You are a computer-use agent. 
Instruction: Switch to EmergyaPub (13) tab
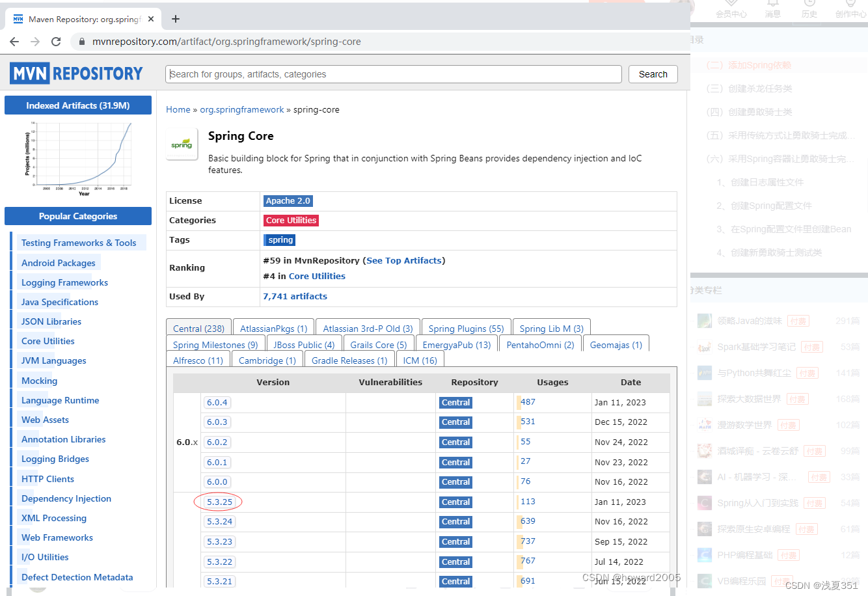click(x=456, y=345)
